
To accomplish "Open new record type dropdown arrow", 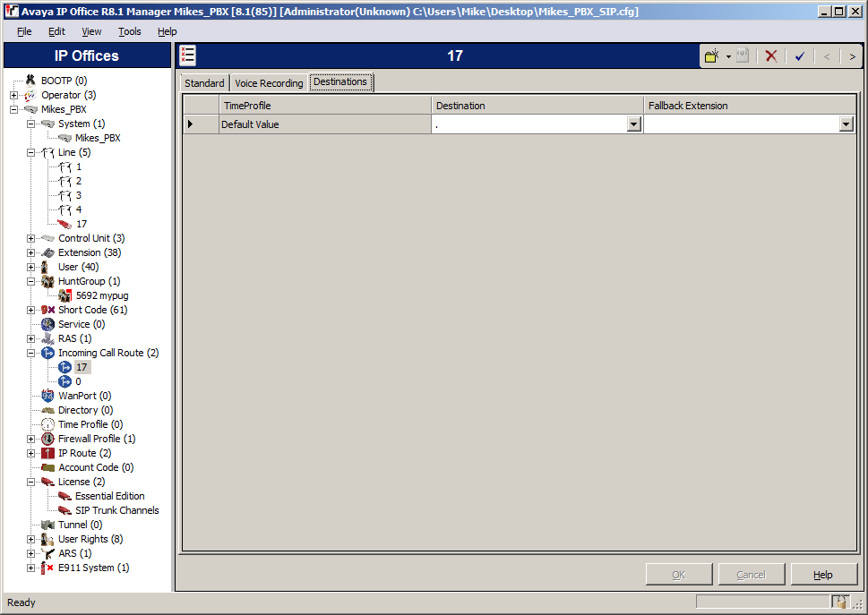I will click(728, 56).
